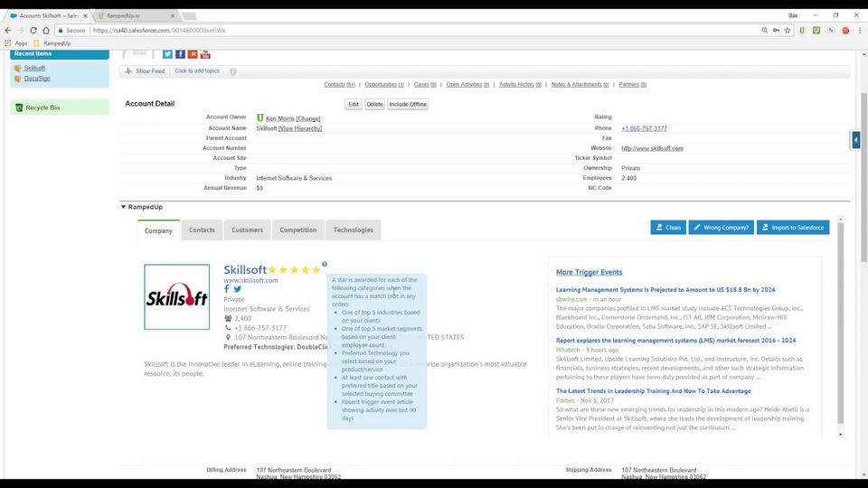Bookmark this page with star icon
868x488 pixels.
coord(788,31)
